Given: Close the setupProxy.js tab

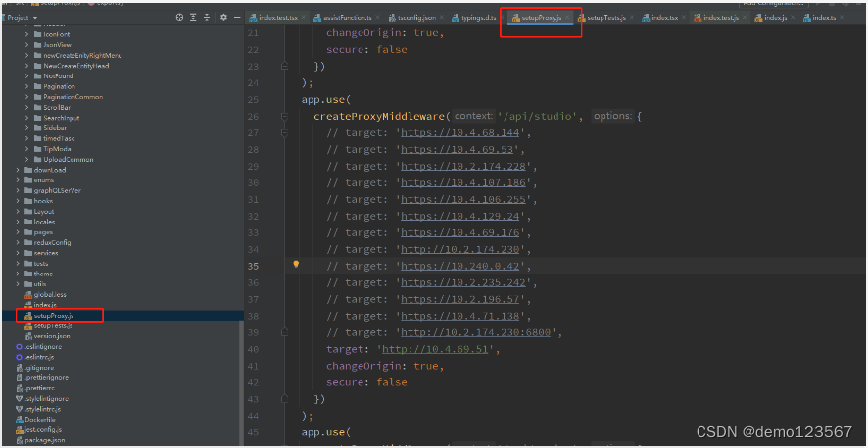Looking at the screenshot, I should [x=567, y=18].
